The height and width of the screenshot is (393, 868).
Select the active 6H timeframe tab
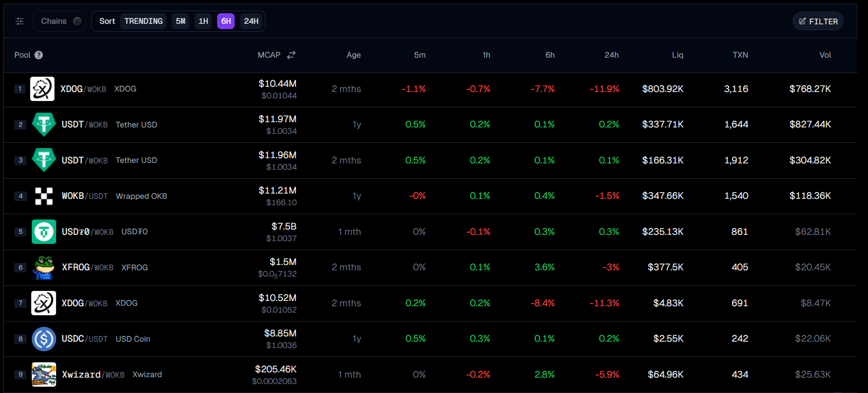point(226,21)
